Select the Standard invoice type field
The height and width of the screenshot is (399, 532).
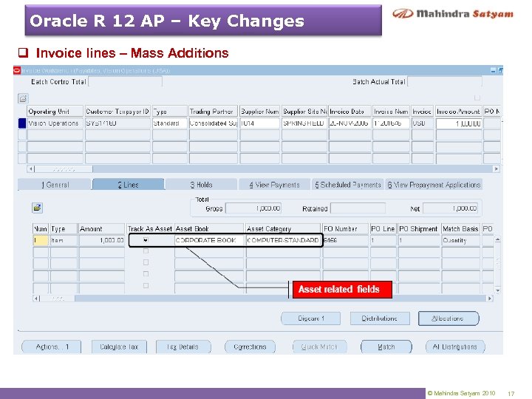pyautogui.click(x=170, y=123)
